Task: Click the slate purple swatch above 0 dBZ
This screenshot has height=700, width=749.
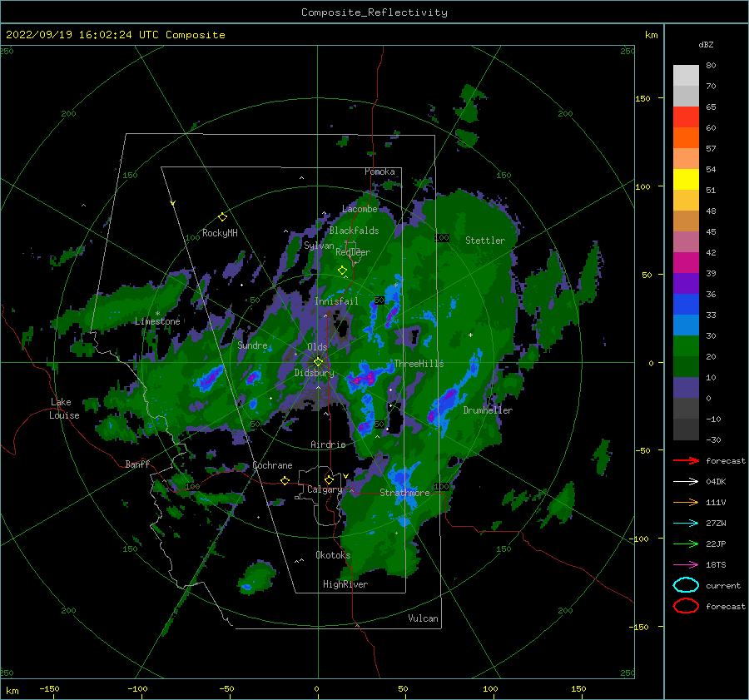Action: [x=686, y=388]
